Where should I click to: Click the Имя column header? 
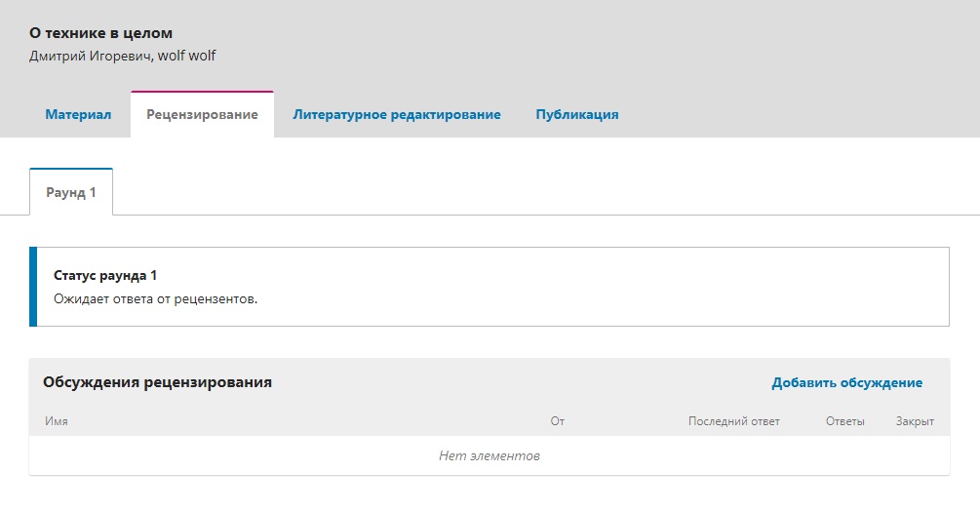click(x=57, y=421)
